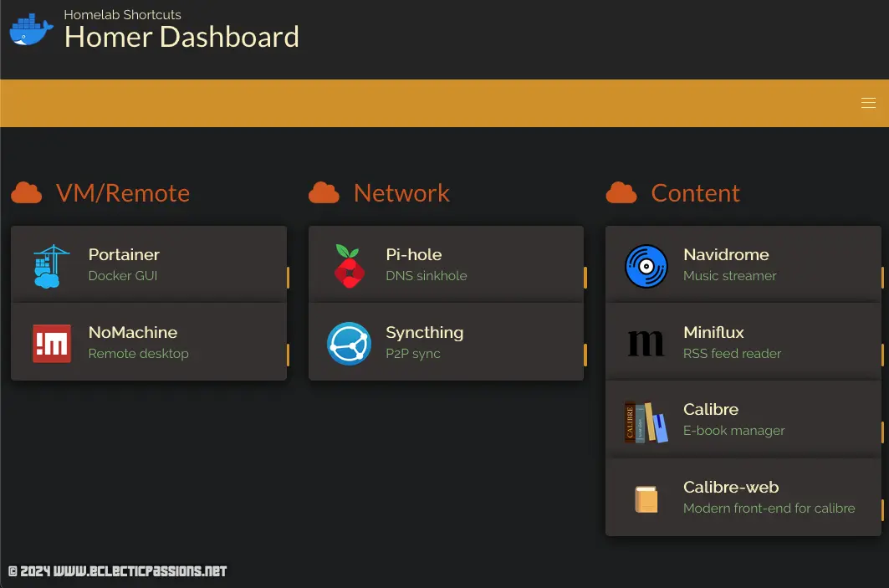
Task: Open the Miniflux title link
Action: [713, 332]
